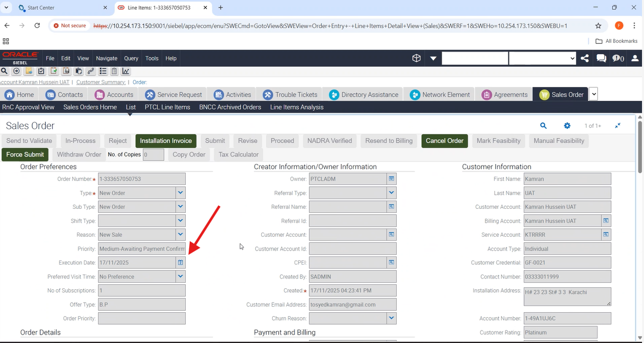Viewport: 644px width, 343px height.
Task: Click the Cancel Order button
Action: (444, 141)
